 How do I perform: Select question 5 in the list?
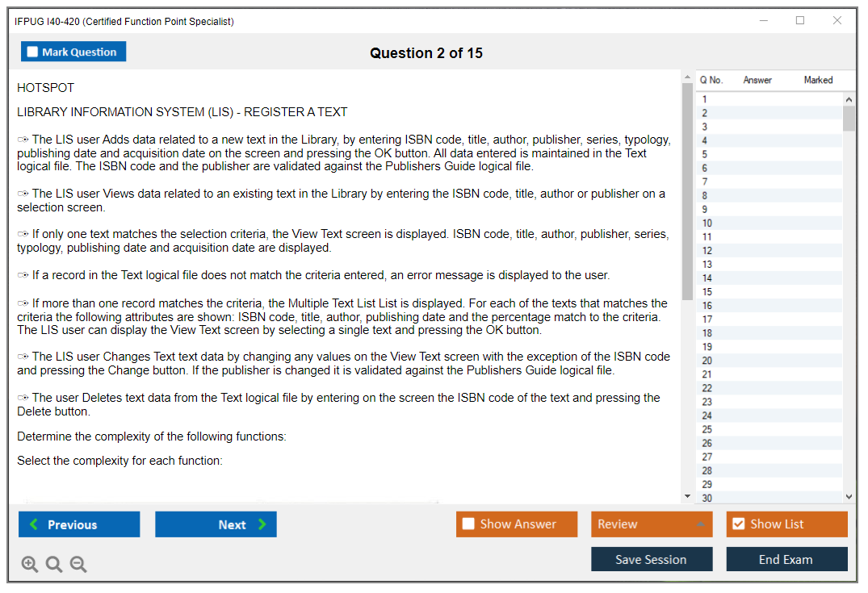(705, 154)
